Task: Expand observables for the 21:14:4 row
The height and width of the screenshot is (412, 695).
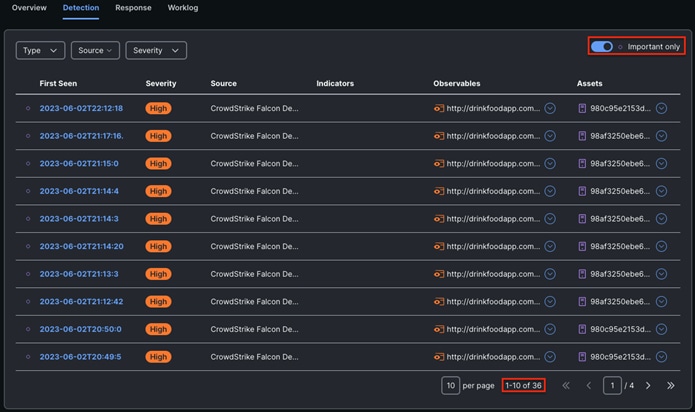Action: tap(550, 191)
